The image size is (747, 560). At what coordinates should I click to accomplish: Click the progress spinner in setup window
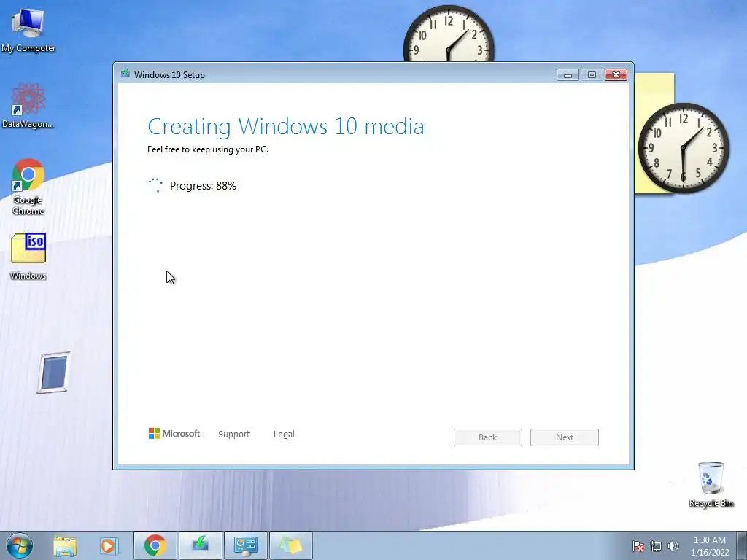155,185
